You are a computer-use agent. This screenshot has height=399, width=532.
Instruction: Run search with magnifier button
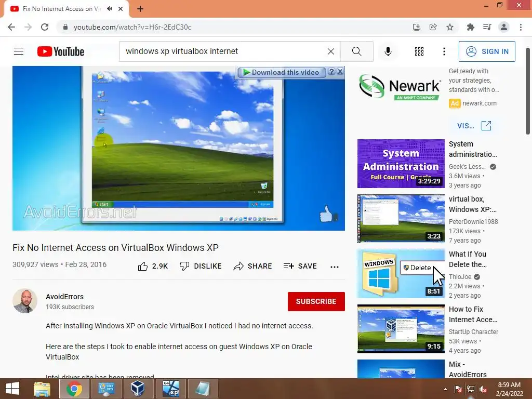[x=357, y=51]
